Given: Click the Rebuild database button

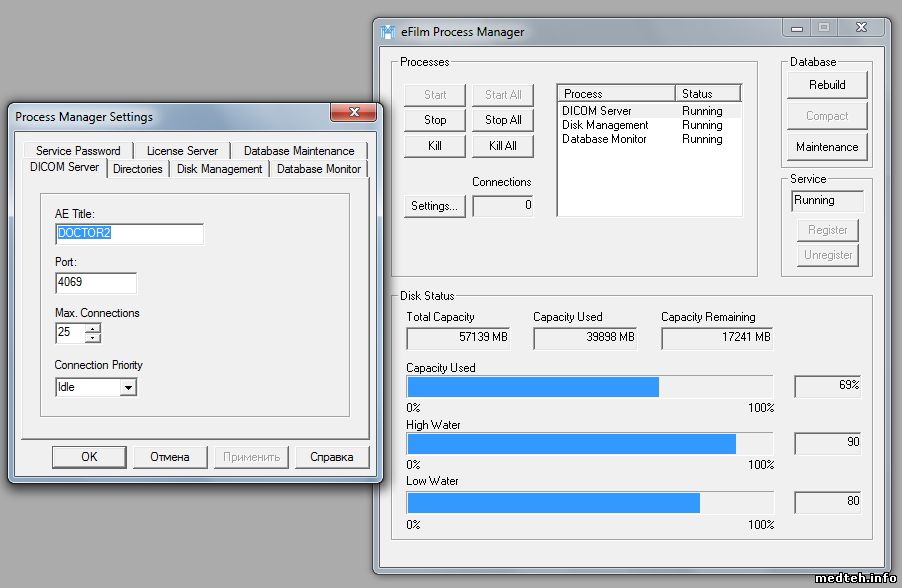Looking at the screenshot, I should click(x=827, y=85).
